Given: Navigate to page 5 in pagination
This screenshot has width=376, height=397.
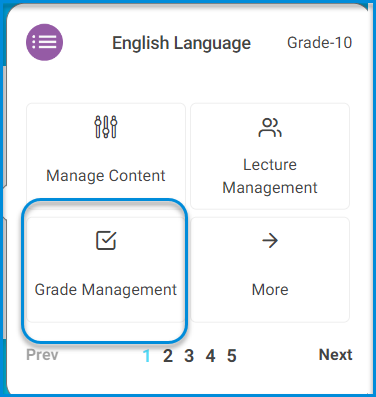Looking at the screenshot, I should pos(232,356).
